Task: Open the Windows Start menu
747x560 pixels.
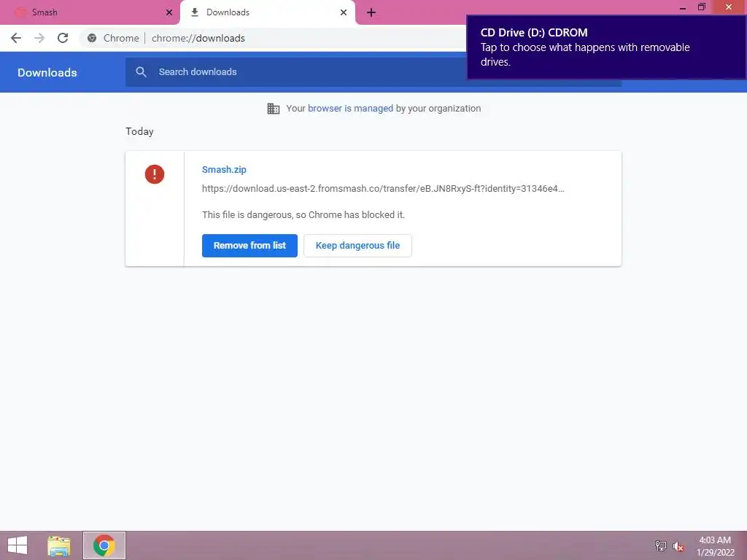Action: click(x=18, y=545)
